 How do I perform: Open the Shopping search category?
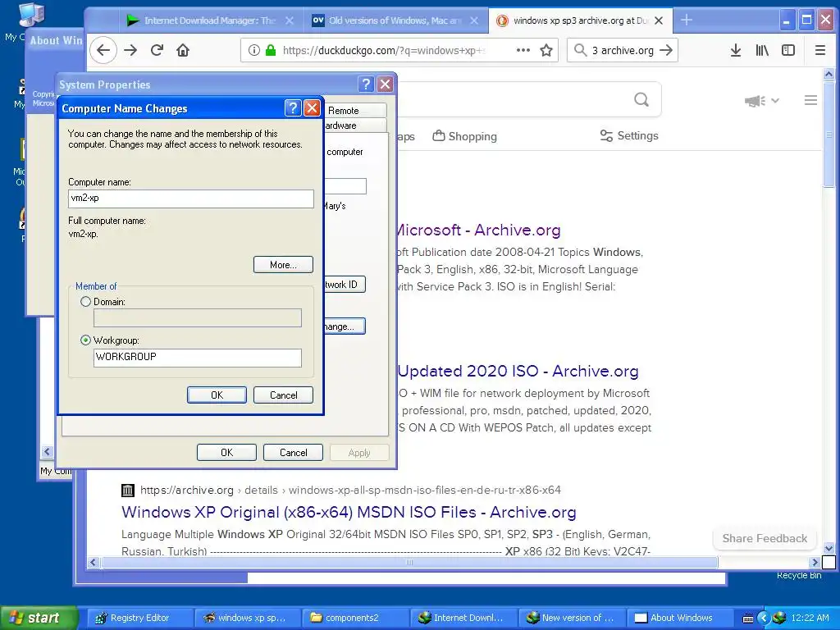(465, 136)
